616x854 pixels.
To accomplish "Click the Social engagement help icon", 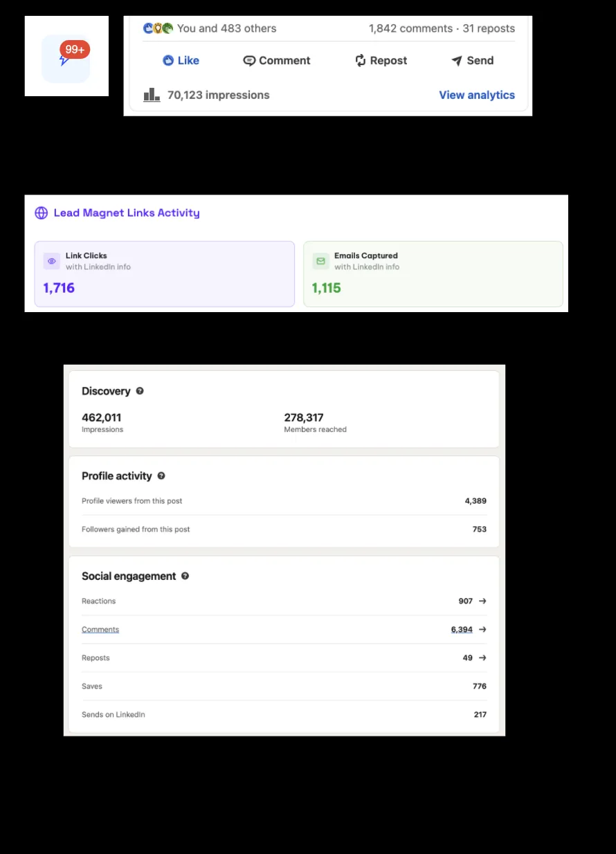I will (x=185, y=576).
